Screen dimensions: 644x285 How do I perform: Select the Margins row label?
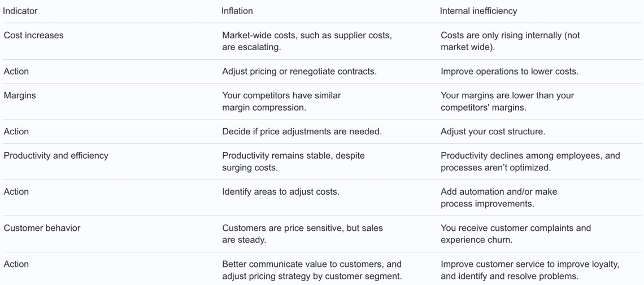pos(20,95)
